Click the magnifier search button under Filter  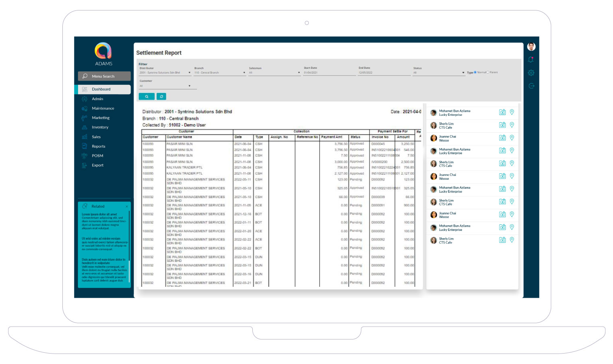click(x=147, y=97)
